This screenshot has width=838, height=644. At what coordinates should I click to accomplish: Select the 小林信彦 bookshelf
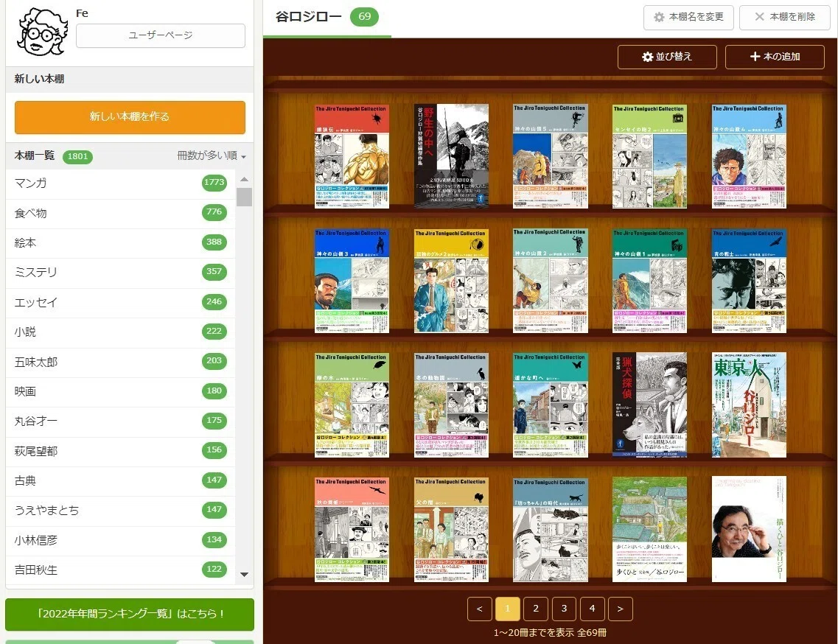[x=120, y=540]
